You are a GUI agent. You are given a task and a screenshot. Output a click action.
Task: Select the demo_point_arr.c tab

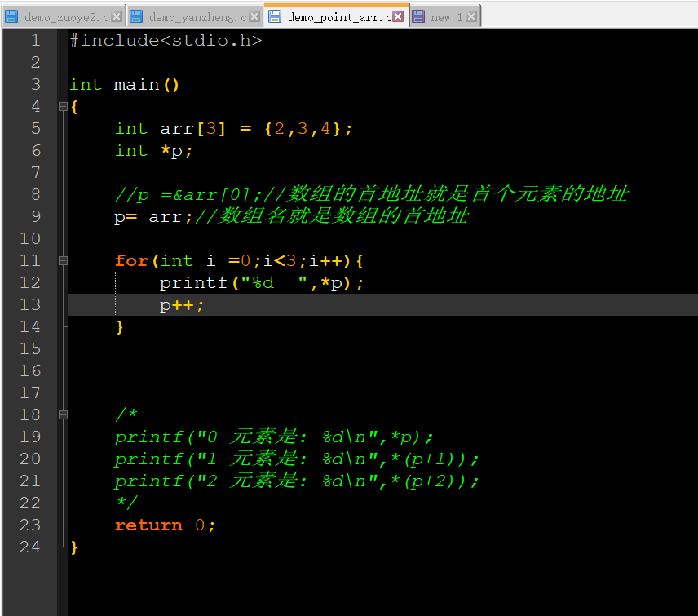[x=336, y=16]
